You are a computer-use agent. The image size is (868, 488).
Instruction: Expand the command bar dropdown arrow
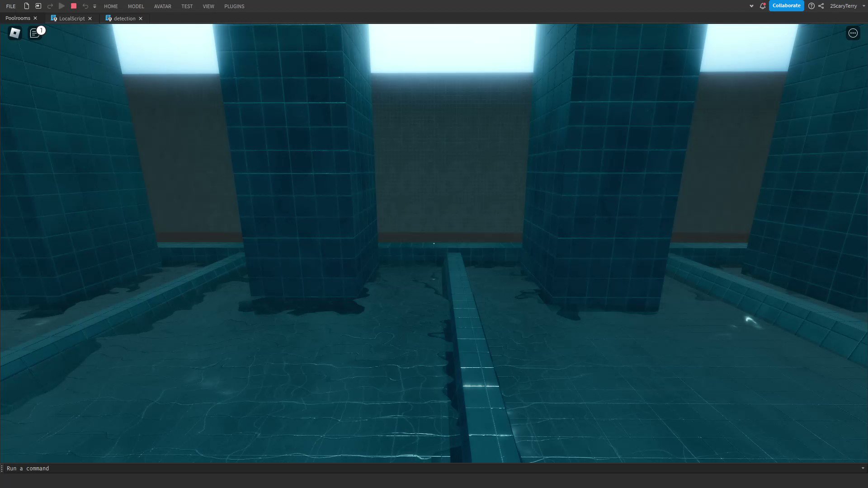click(x=863, y=469)
